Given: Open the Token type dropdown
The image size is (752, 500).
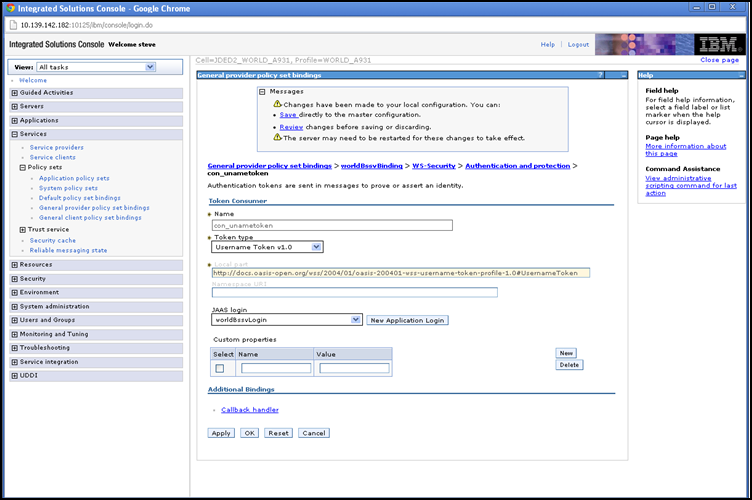Looking at the screenshot, I should click(x=267, y=247).
